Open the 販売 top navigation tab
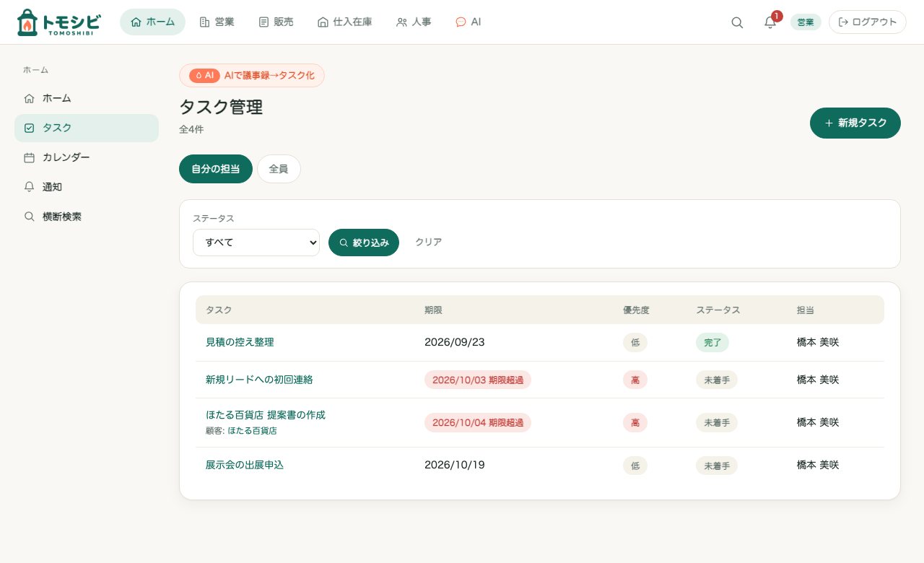924x563 pixels. click(276, 22)
